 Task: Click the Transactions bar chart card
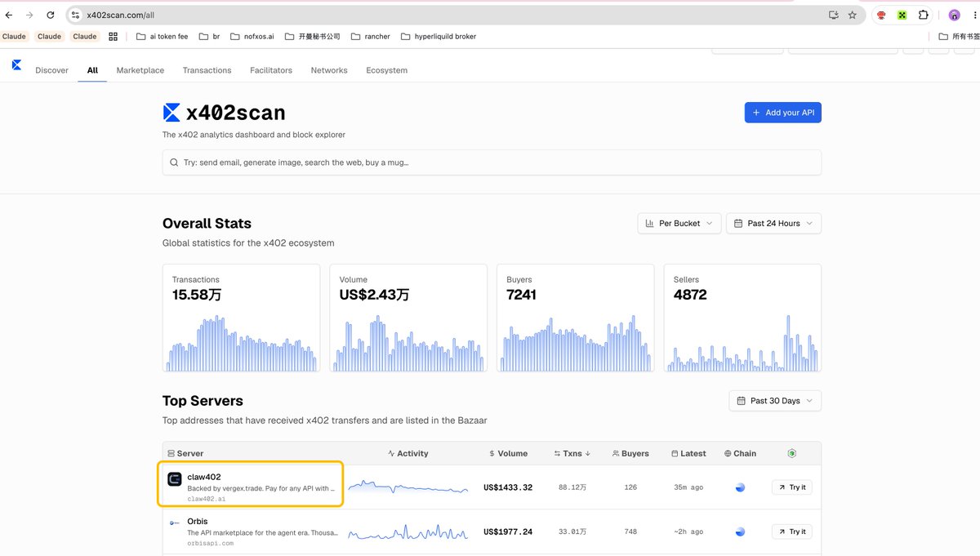241,318
